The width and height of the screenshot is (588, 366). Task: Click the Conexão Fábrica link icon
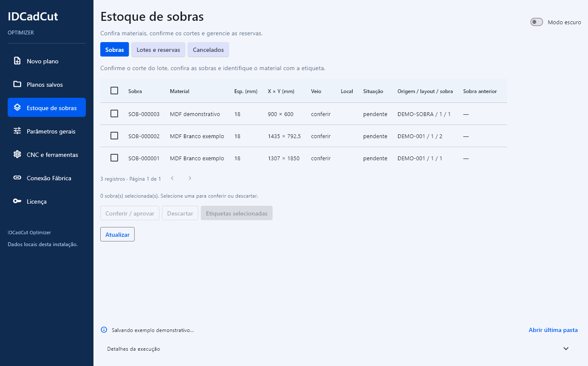coord(17,178)
